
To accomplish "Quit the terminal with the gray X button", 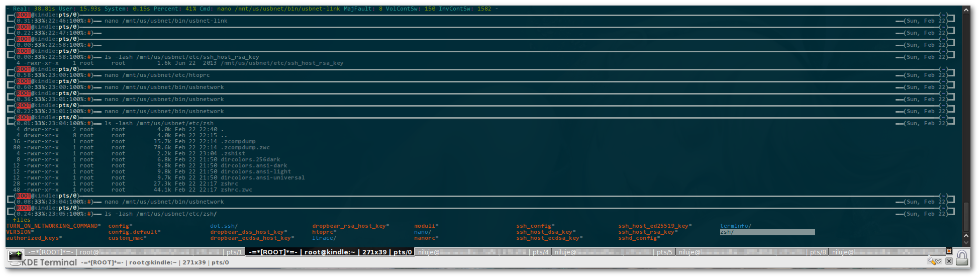I will pyautogui.click(x=949, y=261).
